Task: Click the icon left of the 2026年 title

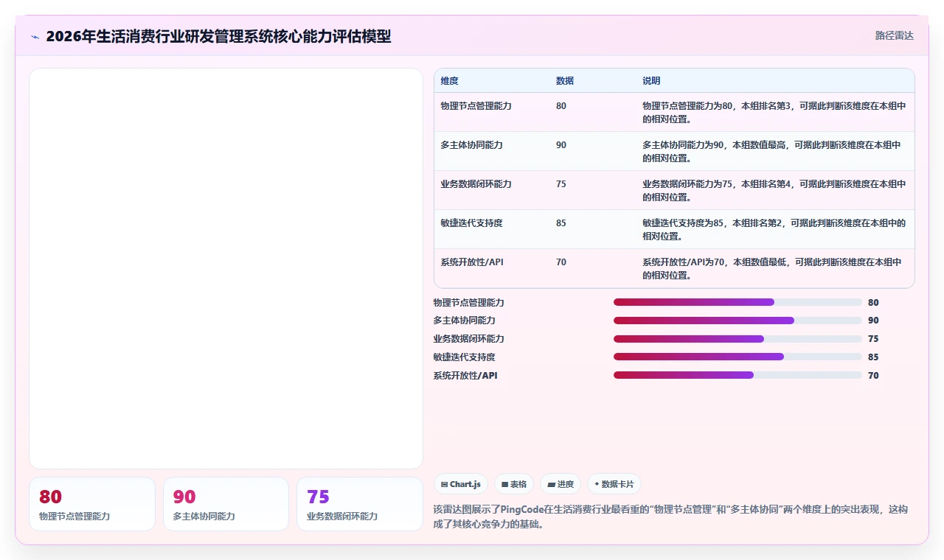Action: pyautogui.click(x=35, y=37)
